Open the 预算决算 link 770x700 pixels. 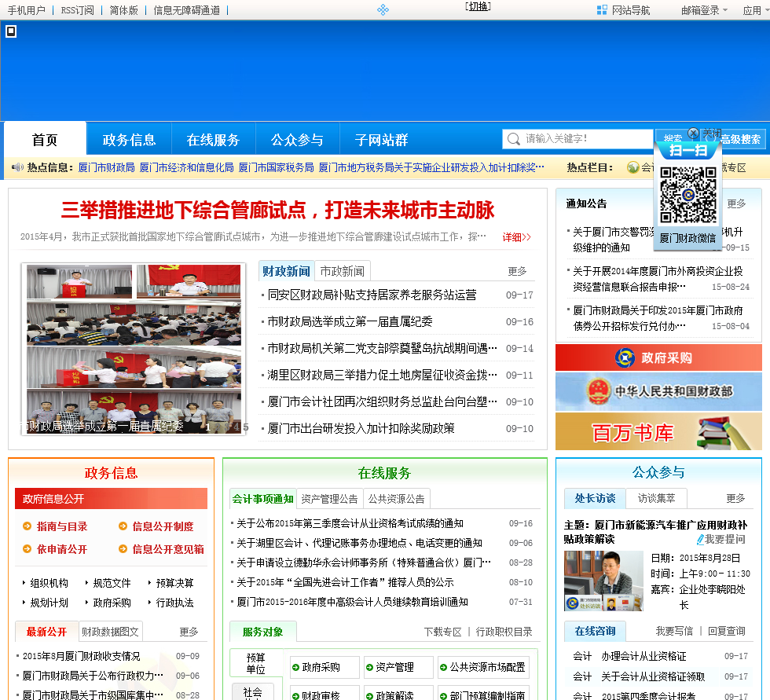coord(174,583)
